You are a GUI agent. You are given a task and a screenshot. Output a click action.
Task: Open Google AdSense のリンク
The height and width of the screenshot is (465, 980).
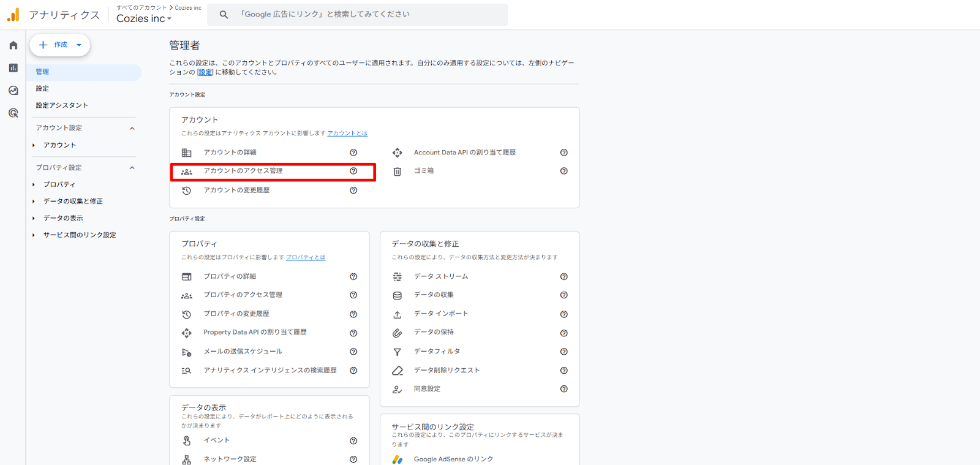(453, 459)
